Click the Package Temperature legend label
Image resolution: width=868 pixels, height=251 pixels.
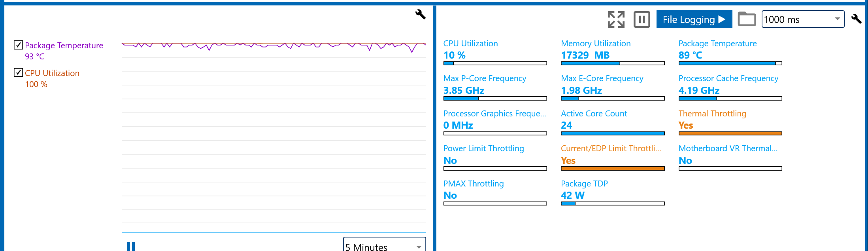pyautogui.click(x=64, y=46)
